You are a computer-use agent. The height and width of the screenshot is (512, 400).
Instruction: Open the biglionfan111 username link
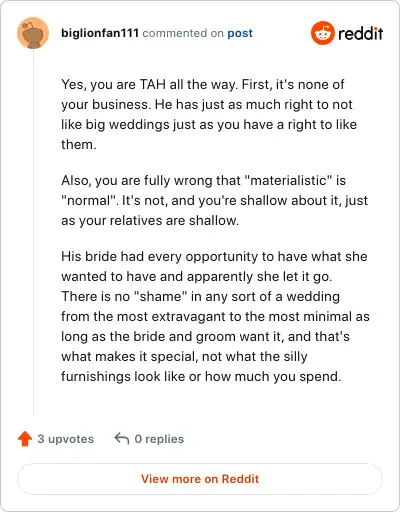[100, 33]
